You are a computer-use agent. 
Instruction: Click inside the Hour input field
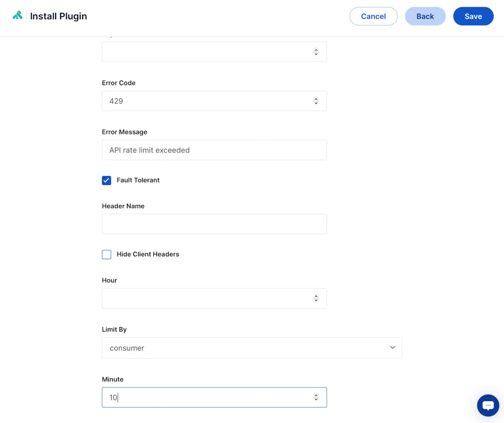point(207,298)
